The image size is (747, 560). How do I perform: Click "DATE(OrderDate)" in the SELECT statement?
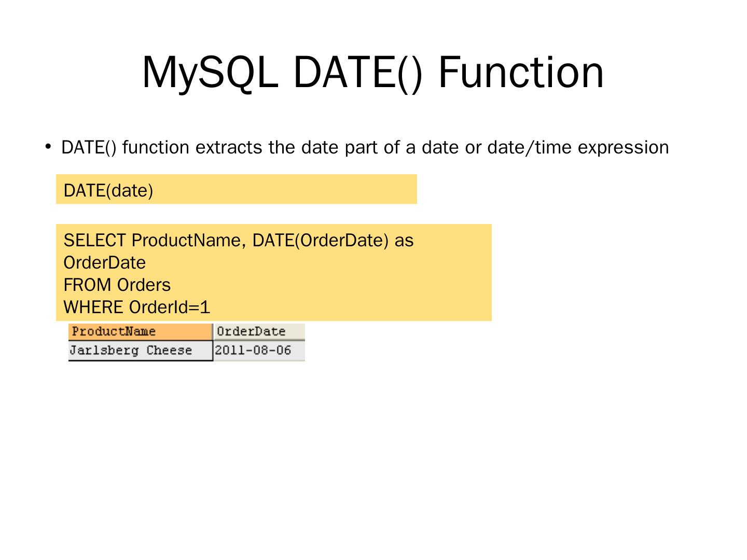pyautogui.click(x=320, y=241)
